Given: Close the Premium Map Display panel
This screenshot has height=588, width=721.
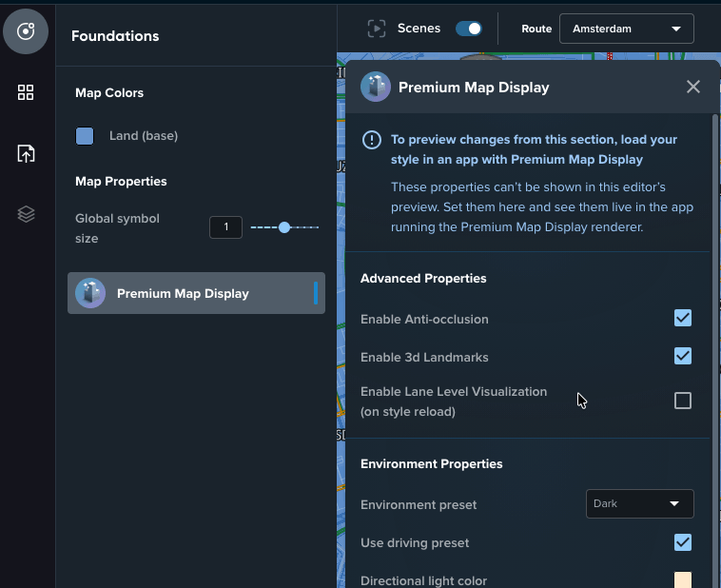Looking at the screenshot, I should click(693, 87).
